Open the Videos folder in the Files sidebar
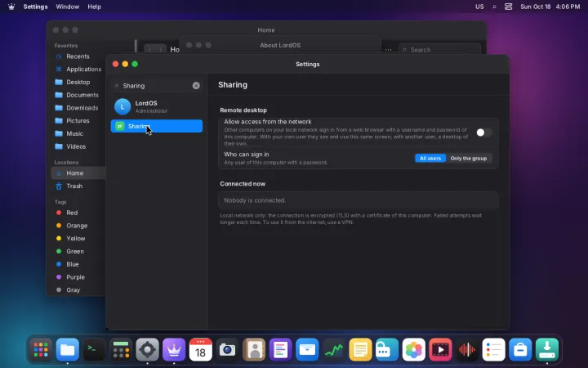Screen dimensions: 588x368 78,146
